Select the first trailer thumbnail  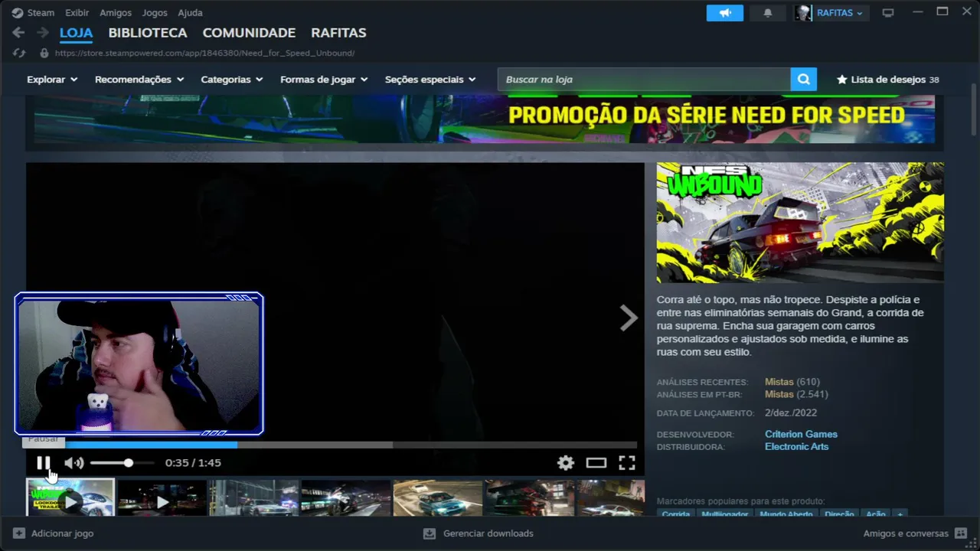click(70, 498)
